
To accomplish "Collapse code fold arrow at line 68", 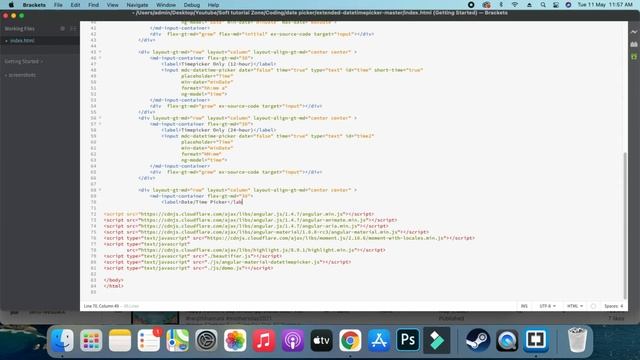I will [x=100, y=190].
